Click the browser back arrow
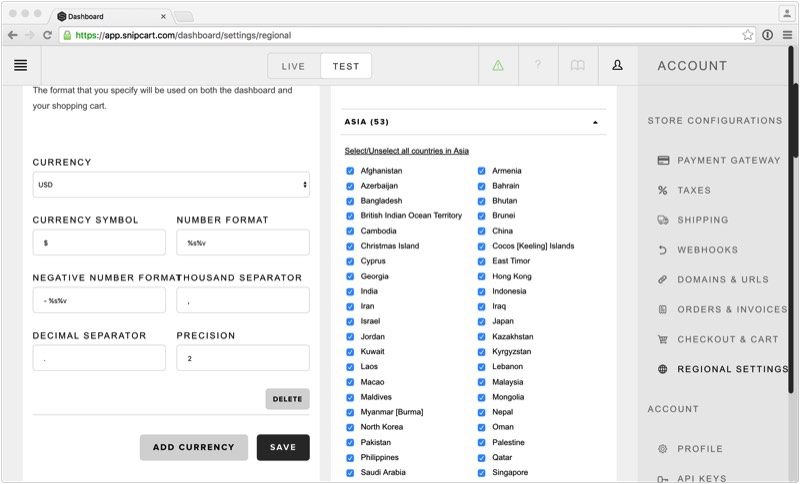800x484 pixels. (x=13, y=35)
